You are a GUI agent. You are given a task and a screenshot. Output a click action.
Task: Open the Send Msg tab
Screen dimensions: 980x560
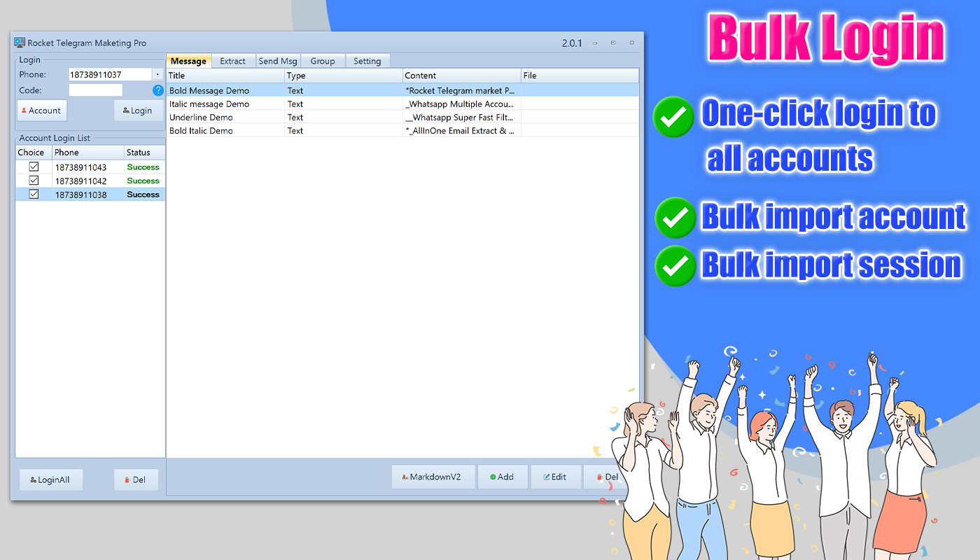point(278,61)
